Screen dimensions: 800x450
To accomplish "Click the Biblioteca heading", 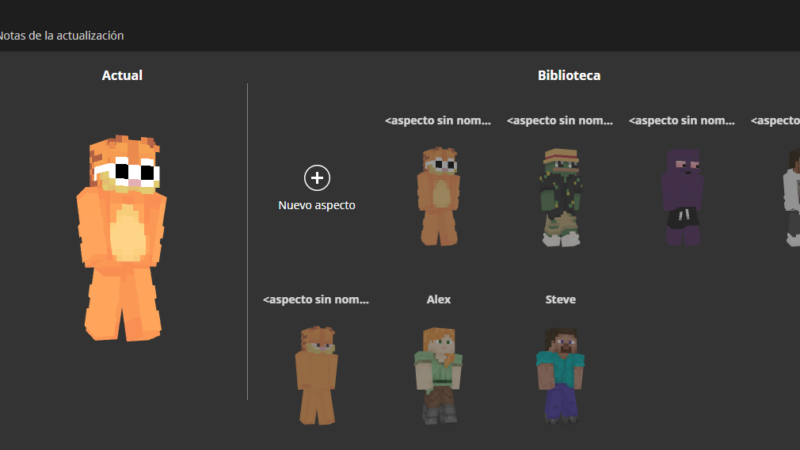I will click(x=569, y=76).
